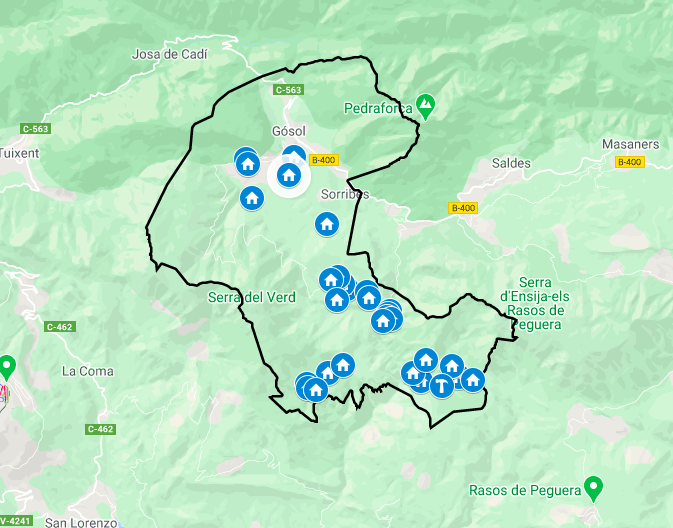Screen dimensions: 673x528
Task: Select house marker partially hidden beside B-400 shield
Action: [294, 154]
